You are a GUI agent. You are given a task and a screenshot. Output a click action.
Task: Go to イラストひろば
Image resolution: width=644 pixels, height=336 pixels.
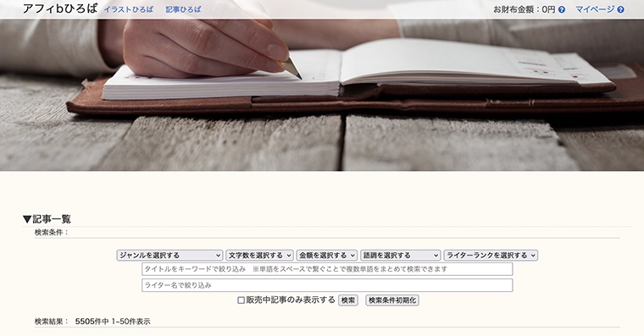coord(128,9)
